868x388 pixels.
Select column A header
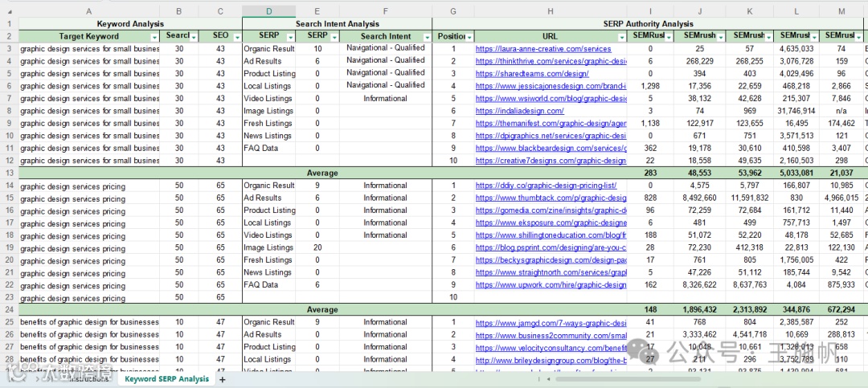tap(89, 11)
